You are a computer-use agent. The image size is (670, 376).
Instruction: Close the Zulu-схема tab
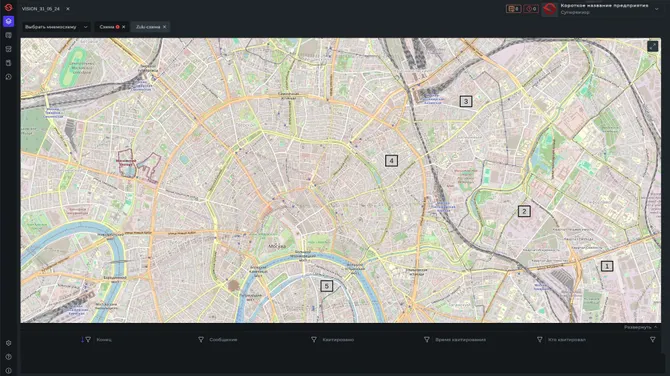tap(165, 27)
